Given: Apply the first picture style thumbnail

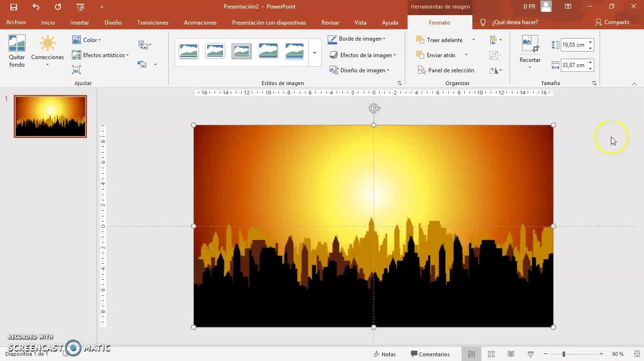Looking at the screenshot, I should coord(189,51).
